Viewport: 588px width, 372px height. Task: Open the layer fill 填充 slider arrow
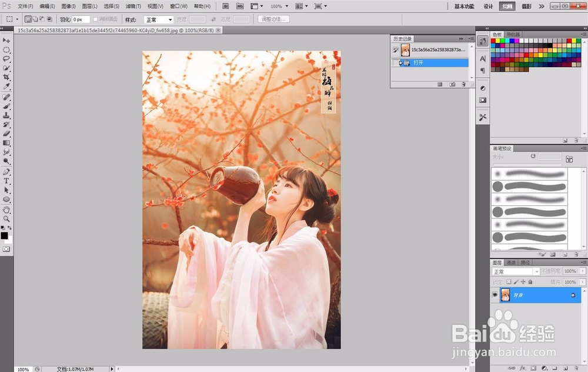[583, 282]
